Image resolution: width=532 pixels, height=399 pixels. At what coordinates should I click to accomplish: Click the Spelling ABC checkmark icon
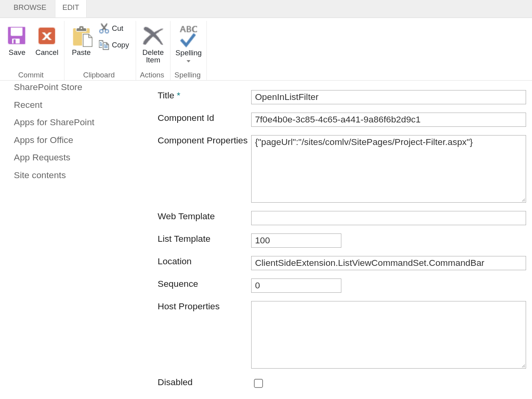click(188, 36)
